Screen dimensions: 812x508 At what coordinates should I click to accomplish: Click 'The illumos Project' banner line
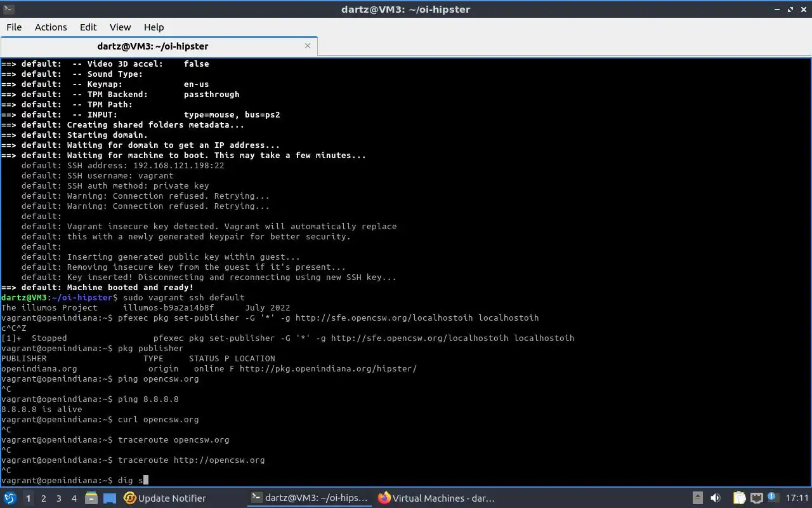[145, 307]
